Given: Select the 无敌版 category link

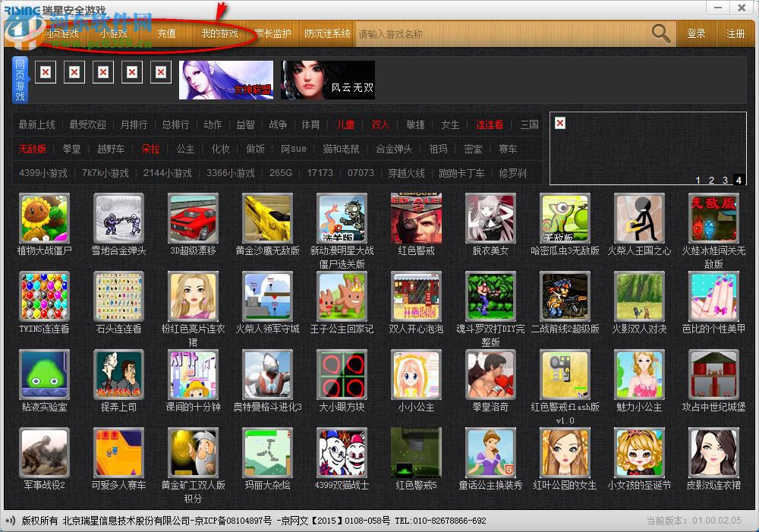Looking at the screenshot, I should click(x=33, y=149).
